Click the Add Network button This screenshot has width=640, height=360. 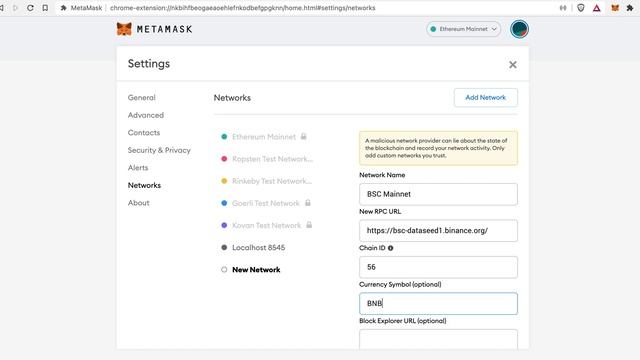(x=486, y=98)
